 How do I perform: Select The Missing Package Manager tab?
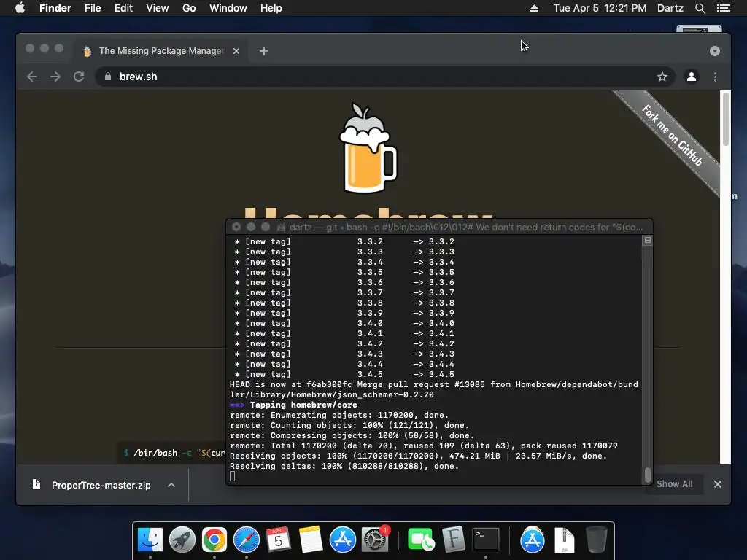point(161,51)
